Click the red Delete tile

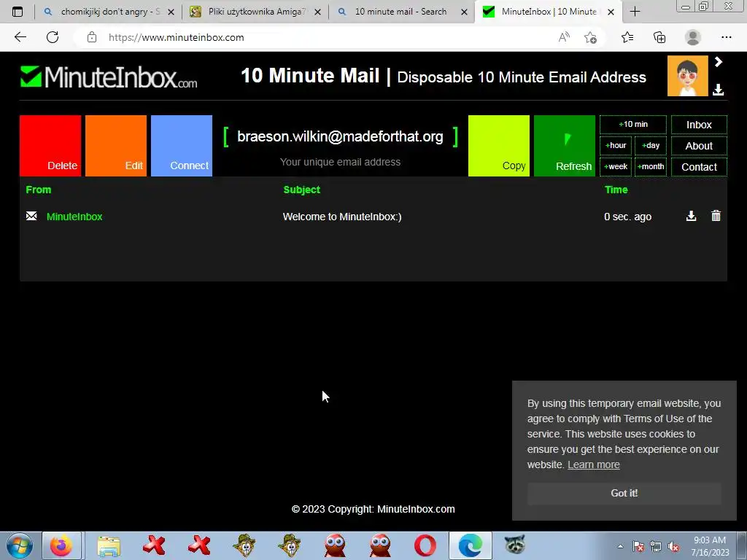50,146
